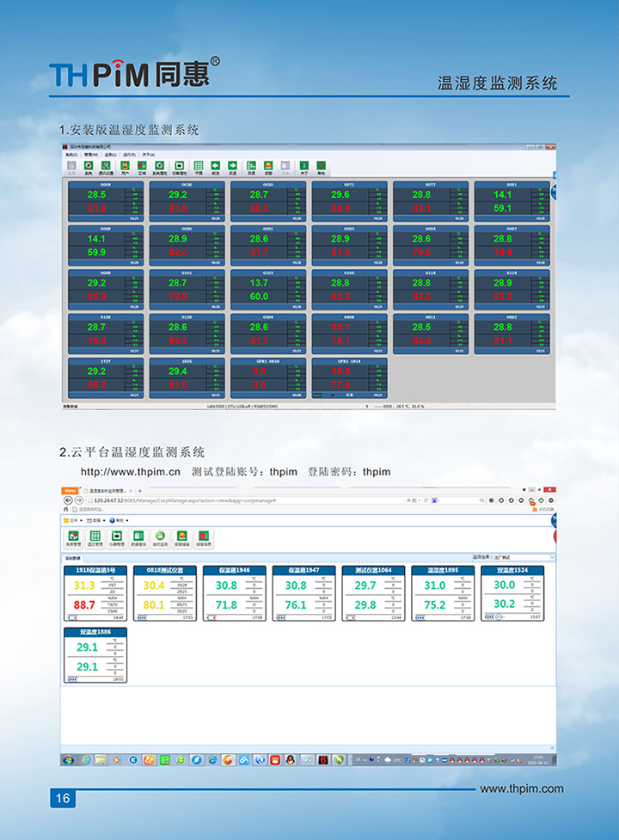Click the 报警 icon in desktop toolbar
The width and height of the screenshot is (619, 840).
268,167
